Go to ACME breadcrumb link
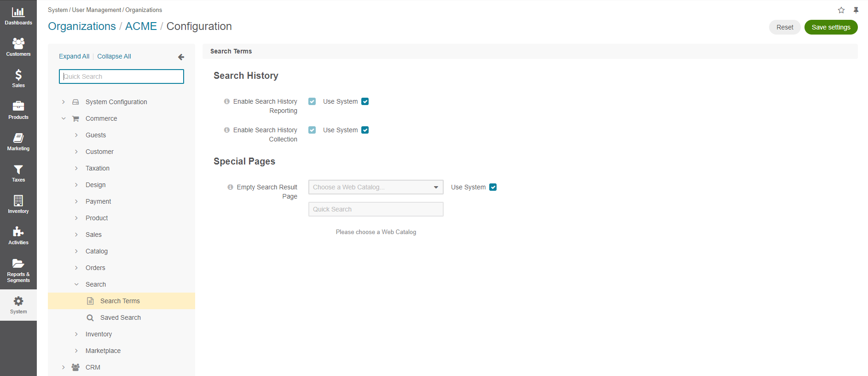 point(141,26)
